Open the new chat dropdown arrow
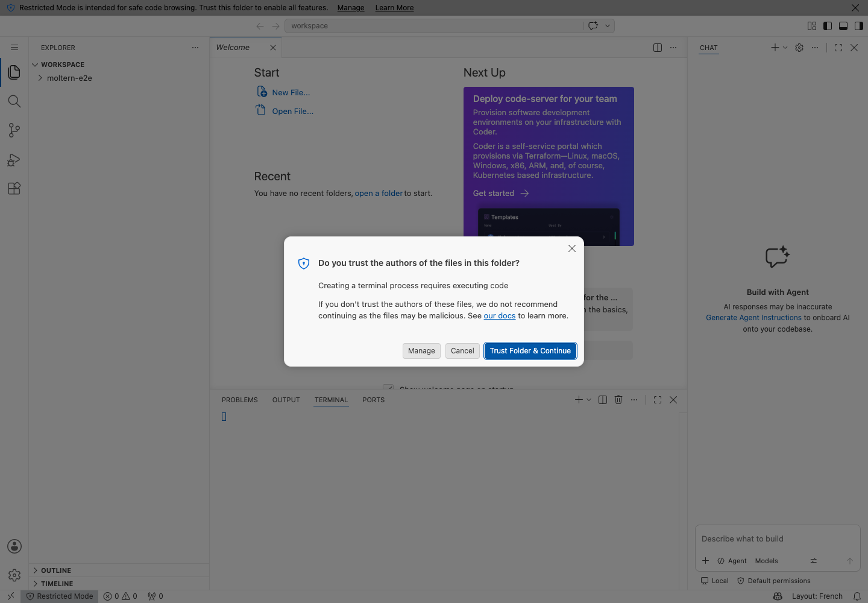Image resolution: width=868 pixels, height=603 pixels. [785, 48]
